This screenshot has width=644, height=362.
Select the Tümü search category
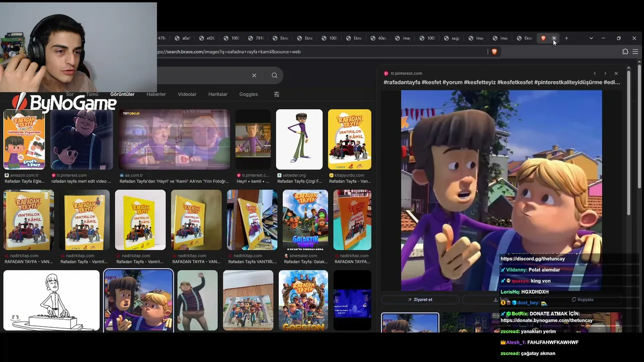coord(92,94)
